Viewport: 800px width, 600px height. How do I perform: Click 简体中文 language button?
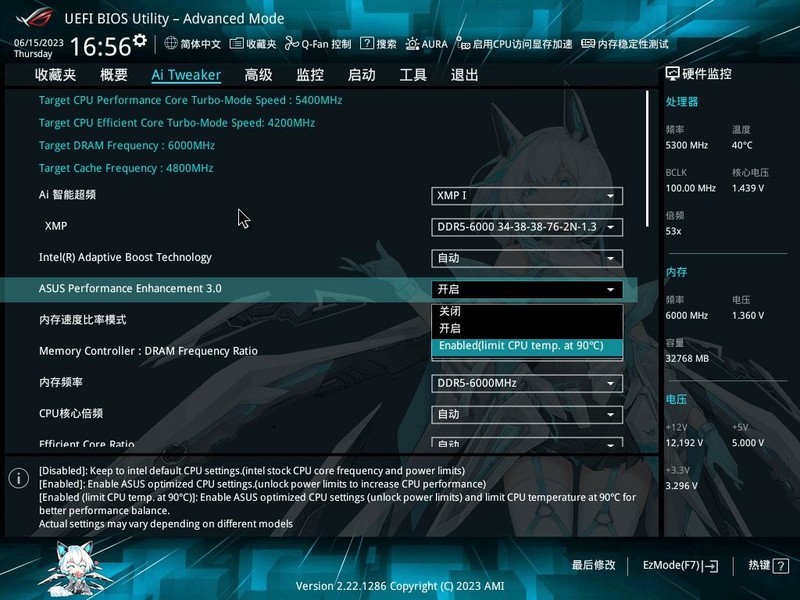pos(193,44)
